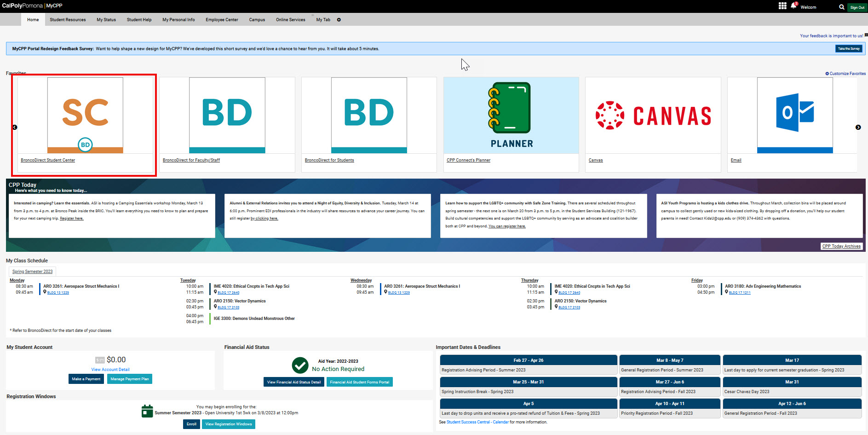The height and width of the screenshot is (435, 868).
Task: Click the search magnifier icon
Action: (841, 7)
